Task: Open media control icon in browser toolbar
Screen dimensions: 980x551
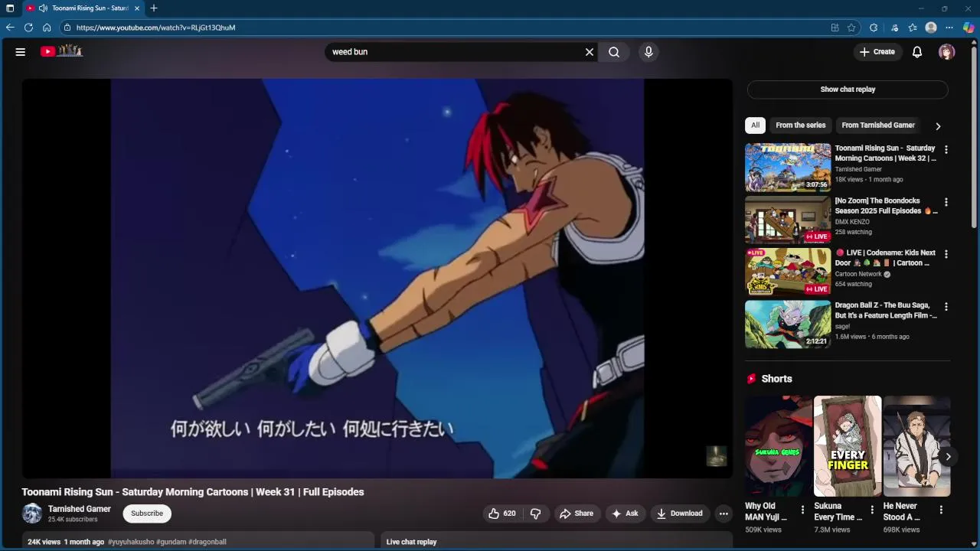Action: coord(894,28)
